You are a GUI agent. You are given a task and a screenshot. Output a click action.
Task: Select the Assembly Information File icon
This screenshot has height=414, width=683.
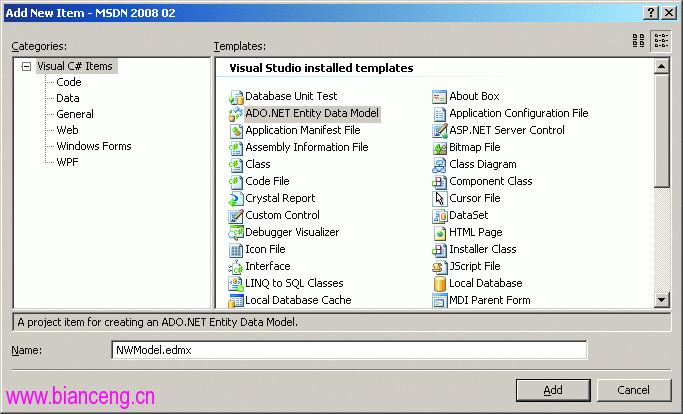pyautogui.click(x=236, y=147)
